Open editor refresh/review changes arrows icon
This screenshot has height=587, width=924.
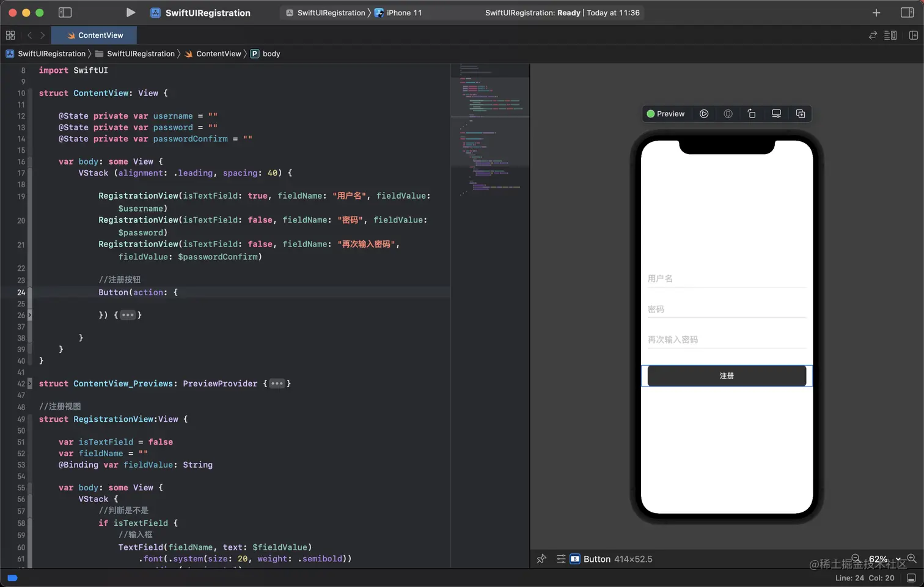(x=873, y=35)
